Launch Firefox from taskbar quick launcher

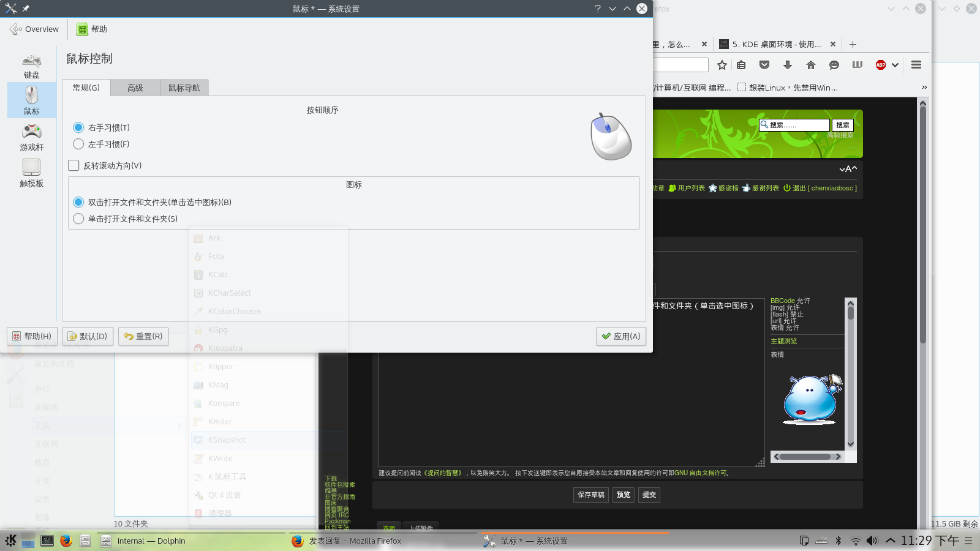[x=66, y=541]
